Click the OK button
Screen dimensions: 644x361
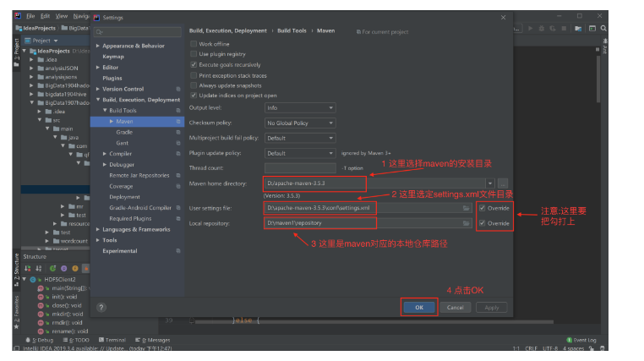419,307
